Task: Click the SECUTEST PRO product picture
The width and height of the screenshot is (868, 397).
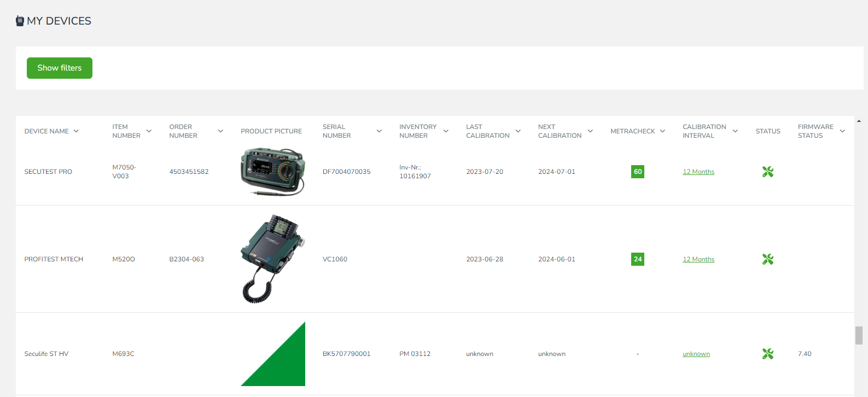Action: click(x=273, y=172)
